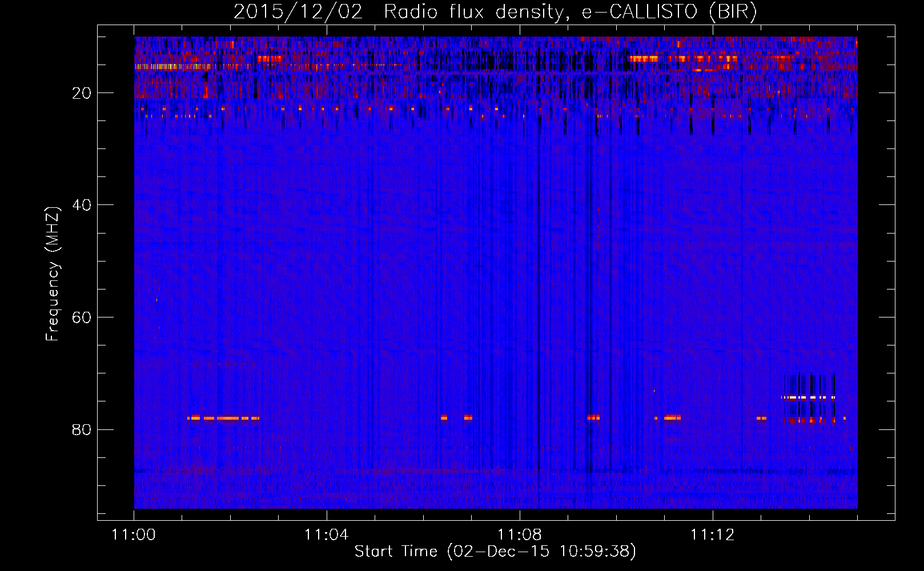
Task: Click the '80' frequency tick label
Action: [82, 429]
